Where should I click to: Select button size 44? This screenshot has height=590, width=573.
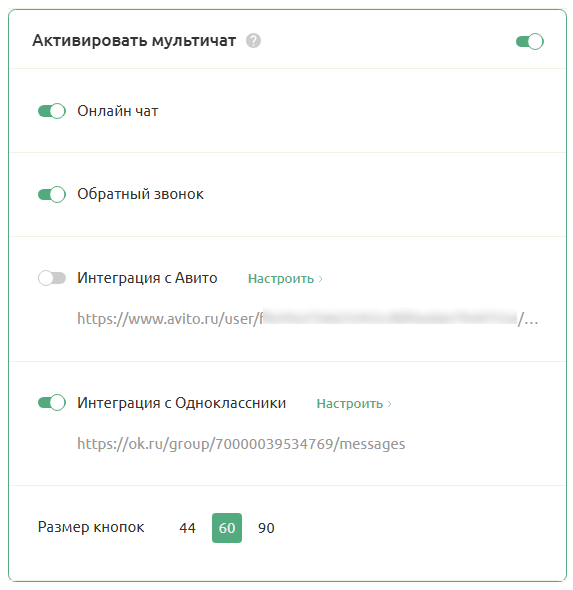coord(187,528)
